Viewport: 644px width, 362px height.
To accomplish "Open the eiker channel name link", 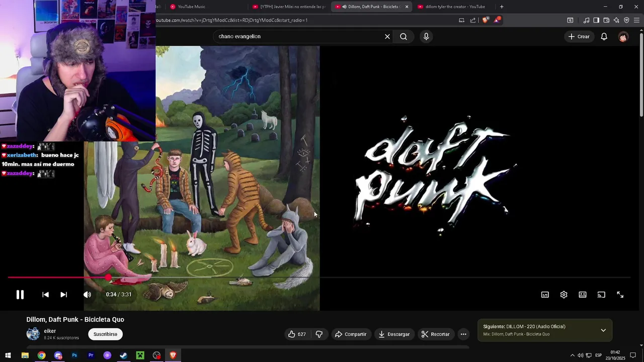I will [50, 331].
